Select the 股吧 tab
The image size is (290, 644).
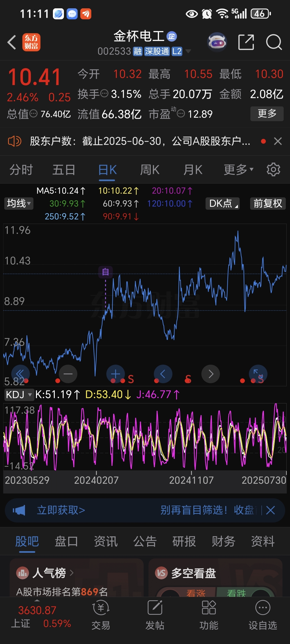coord(27,541)
